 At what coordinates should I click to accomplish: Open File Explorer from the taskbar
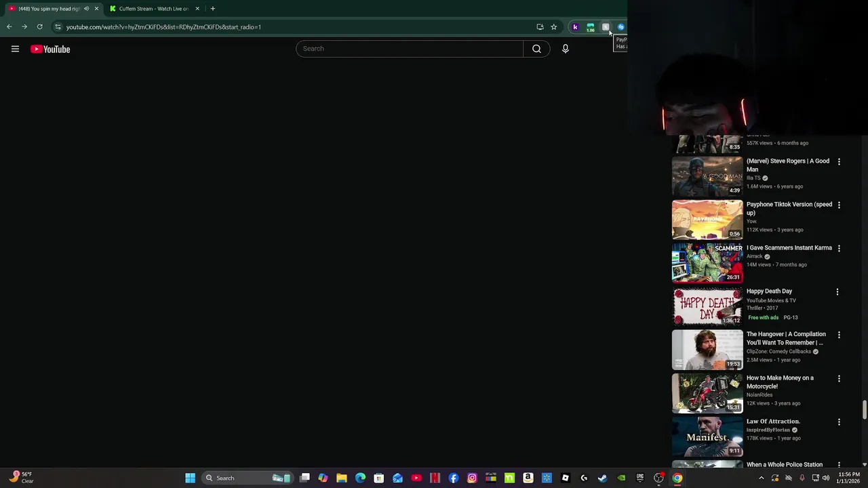point(342,478)
